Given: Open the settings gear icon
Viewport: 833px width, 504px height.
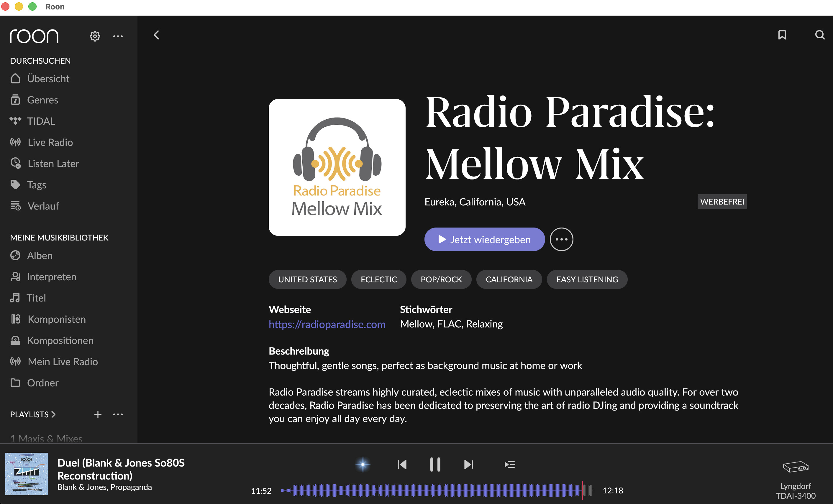Looking at the screenshot, I should 95,36.
